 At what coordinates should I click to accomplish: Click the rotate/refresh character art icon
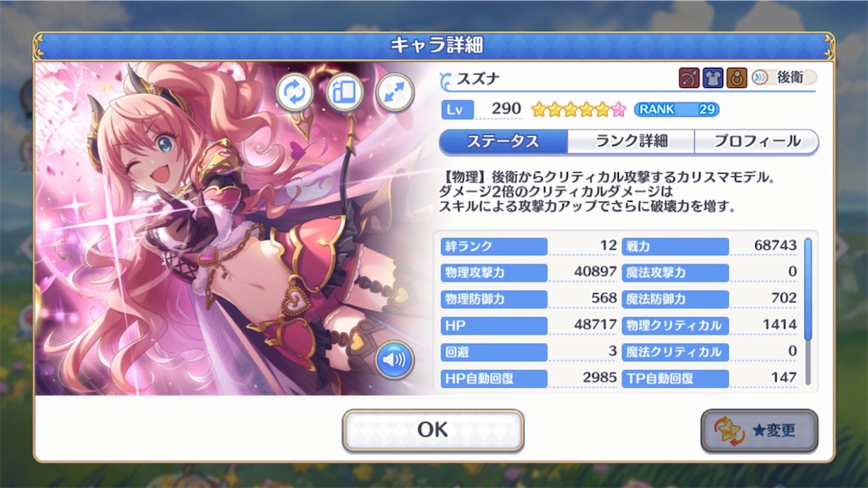pyautogui.click(x=294, y=92)
